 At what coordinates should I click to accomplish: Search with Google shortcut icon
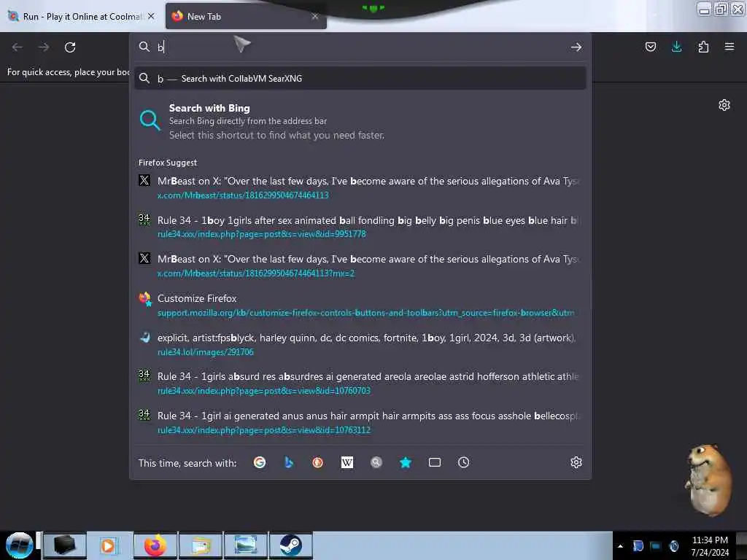(x=260, y=462)
